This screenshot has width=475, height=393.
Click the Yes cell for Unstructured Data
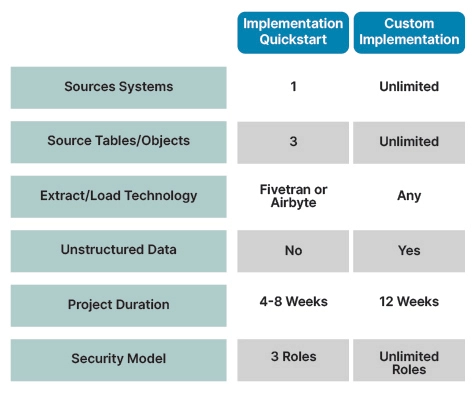(x=409, y=251)
